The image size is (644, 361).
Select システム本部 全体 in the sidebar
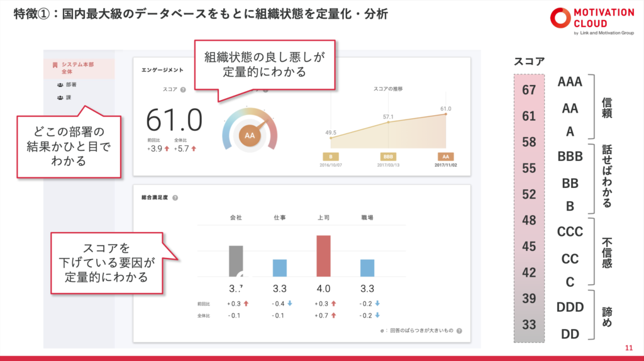[x=79, y=68]
